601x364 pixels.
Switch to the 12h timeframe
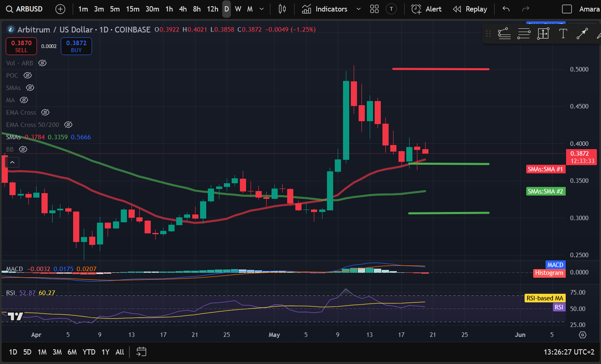(212, 9)
